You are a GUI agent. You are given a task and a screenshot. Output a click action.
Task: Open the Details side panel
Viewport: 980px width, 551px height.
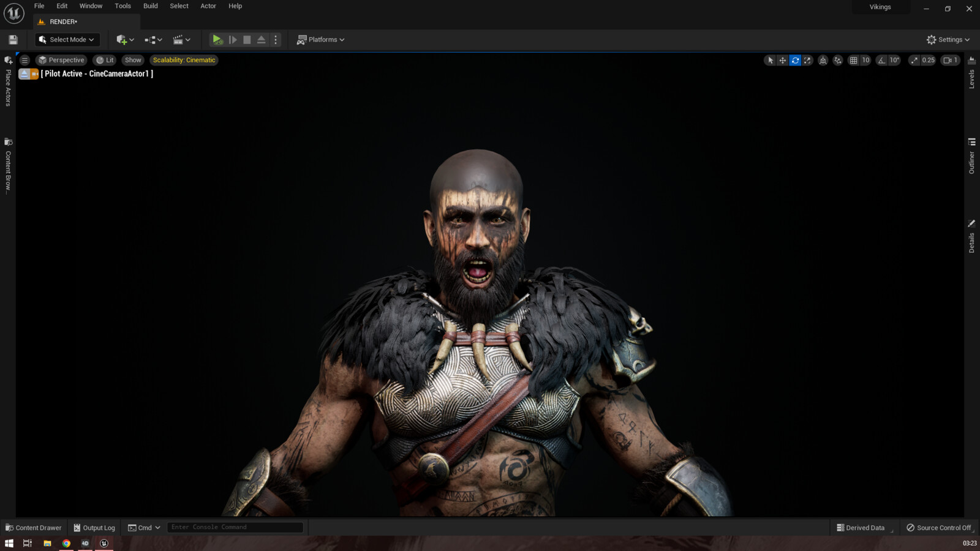click(x=971, y=236)
